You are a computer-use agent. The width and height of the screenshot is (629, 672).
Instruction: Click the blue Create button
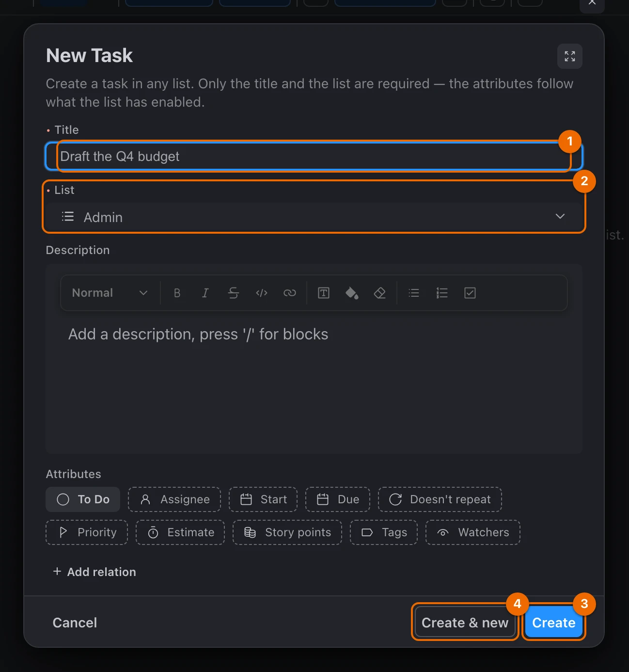click(554, 623)
